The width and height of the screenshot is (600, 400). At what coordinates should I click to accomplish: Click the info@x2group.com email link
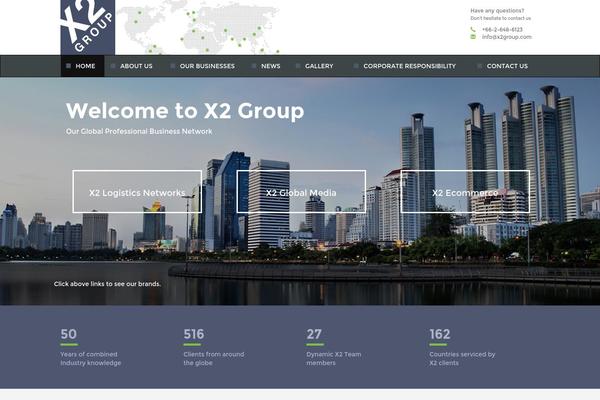coord(507,37)
